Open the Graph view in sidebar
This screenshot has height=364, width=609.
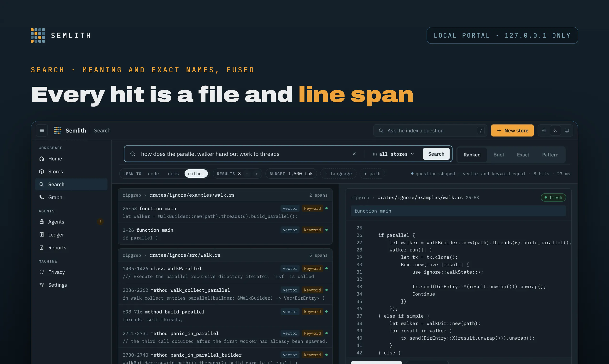(71, 197)
